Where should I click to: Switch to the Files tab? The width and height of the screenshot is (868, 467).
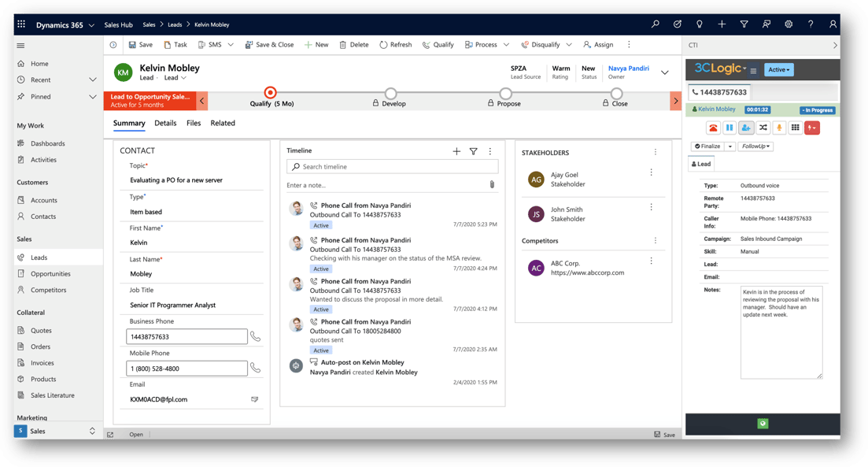point(194,123)
